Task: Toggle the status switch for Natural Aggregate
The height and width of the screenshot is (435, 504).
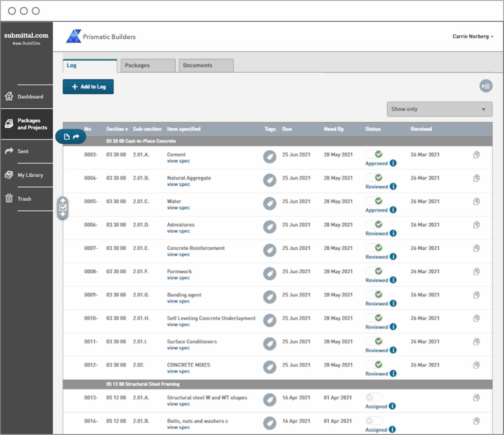Action: [374, 178]
